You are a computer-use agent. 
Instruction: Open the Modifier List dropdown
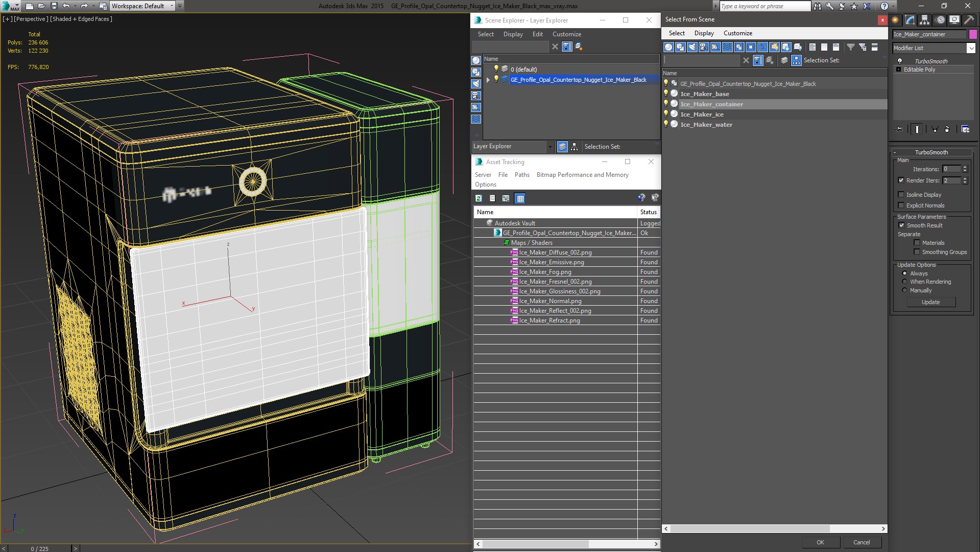971,48
